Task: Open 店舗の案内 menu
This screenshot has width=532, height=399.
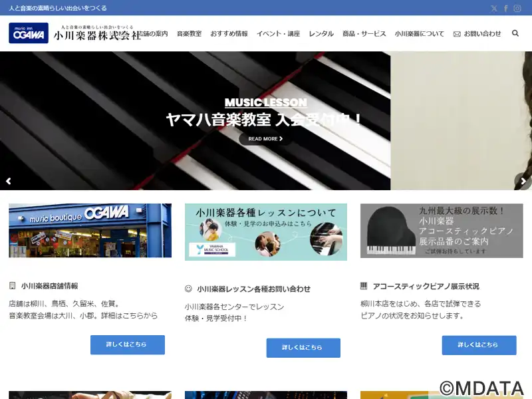Action: pyautogui.click(x=154, y=34)
